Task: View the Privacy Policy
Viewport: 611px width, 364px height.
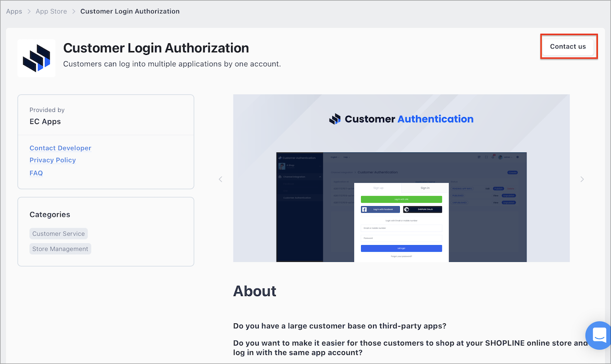Action: pos(52,160)
